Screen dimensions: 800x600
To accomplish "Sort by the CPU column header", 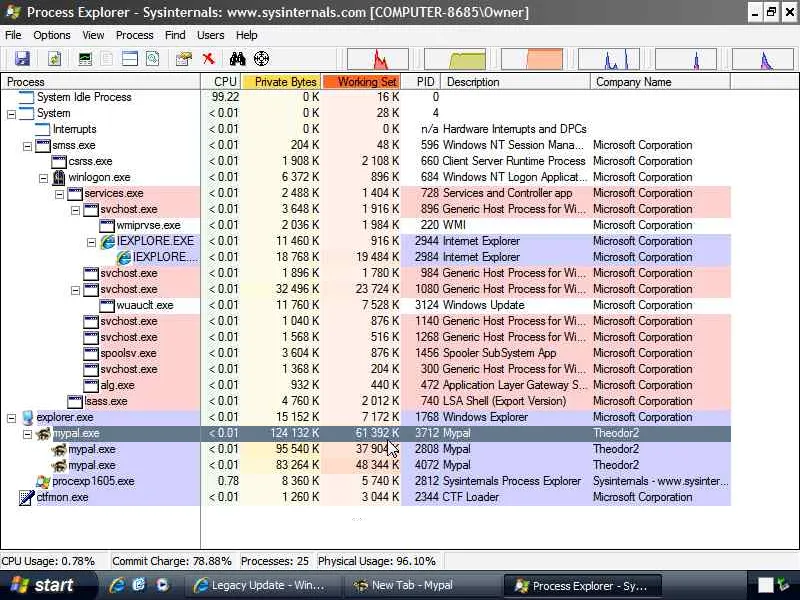I will coord(220,82).
